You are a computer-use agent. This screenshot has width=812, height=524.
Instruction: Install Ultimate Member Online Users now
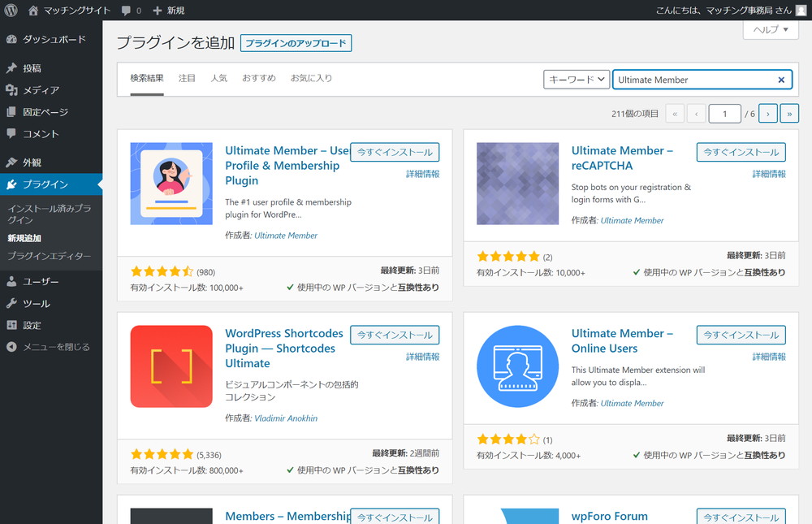741,336
